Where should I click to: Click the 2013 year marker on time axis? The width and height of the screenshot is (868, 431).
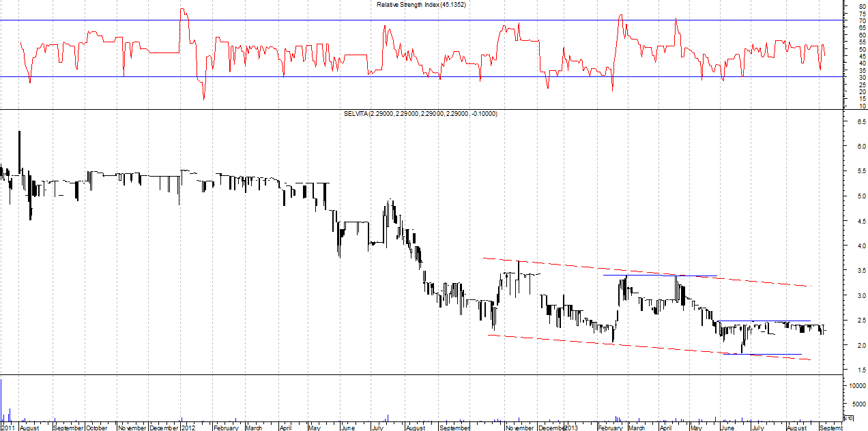click(x=570, y=428)
